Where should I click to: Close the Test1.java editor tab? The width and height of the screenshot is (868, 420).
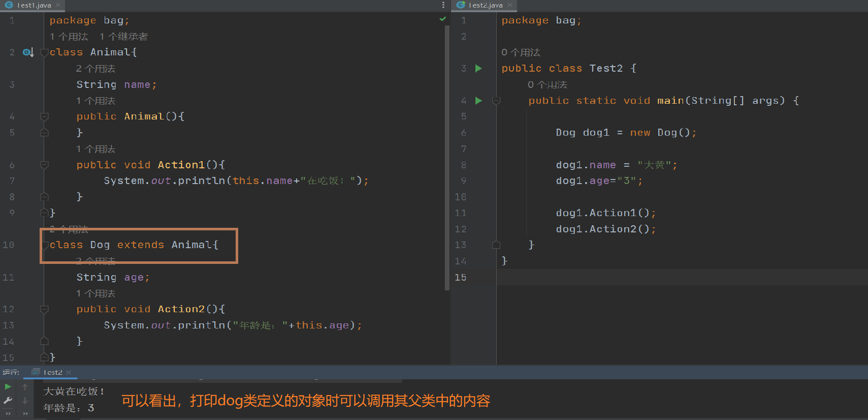pos(58,5)
